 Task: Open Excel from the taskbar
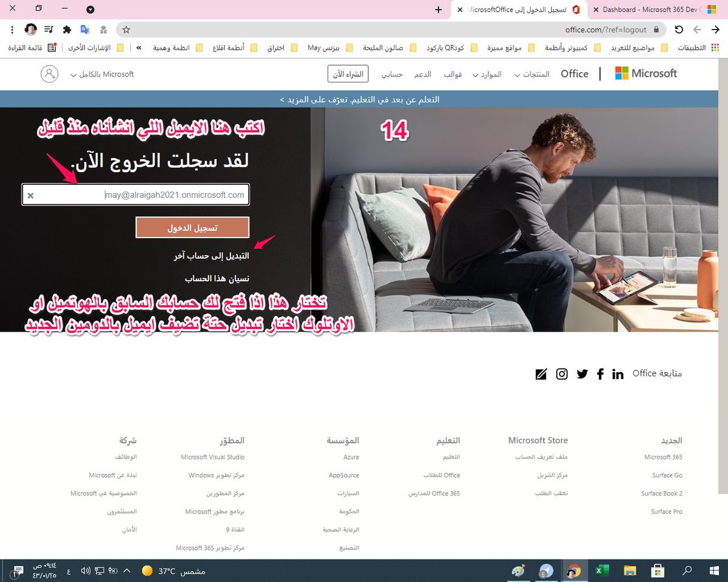click(x=602, y=570)
